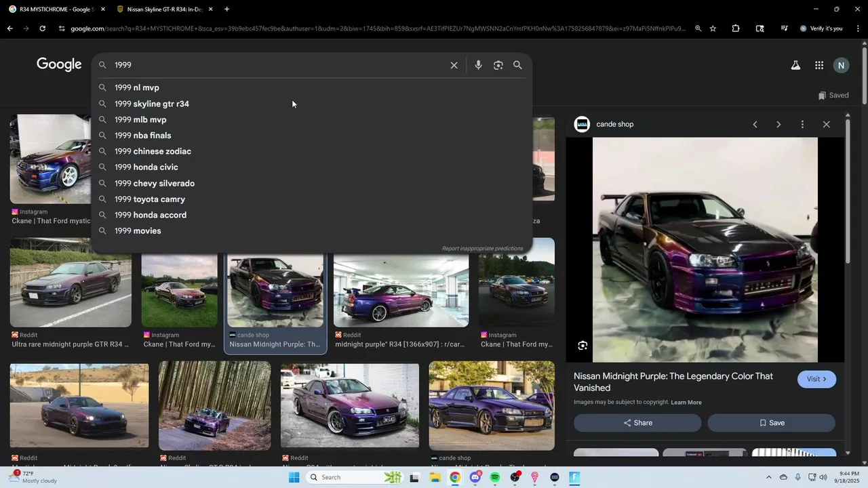Show next image in preview panel
Screen dimensions: 868x488
coord(778,124)
